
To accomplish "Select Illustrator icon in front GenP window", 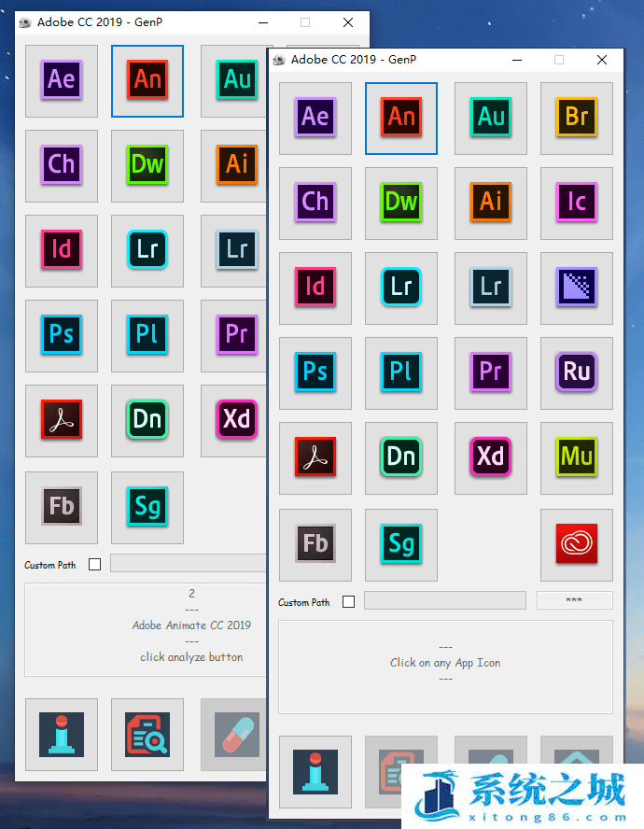I will (x=491, y=203).
